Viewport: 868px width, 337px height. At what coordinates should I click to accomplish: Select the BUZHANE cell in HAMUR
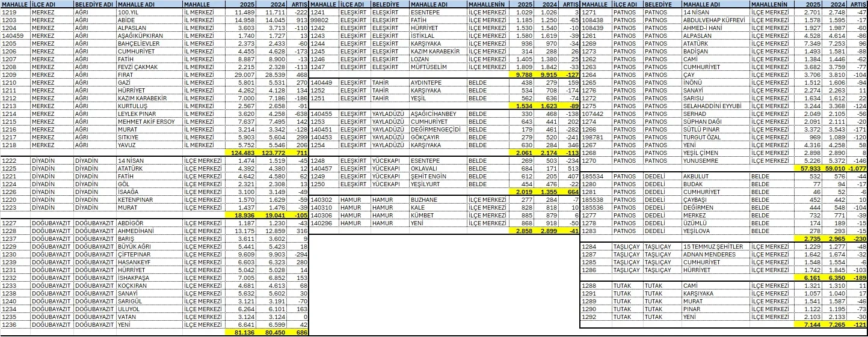[438, 199]
